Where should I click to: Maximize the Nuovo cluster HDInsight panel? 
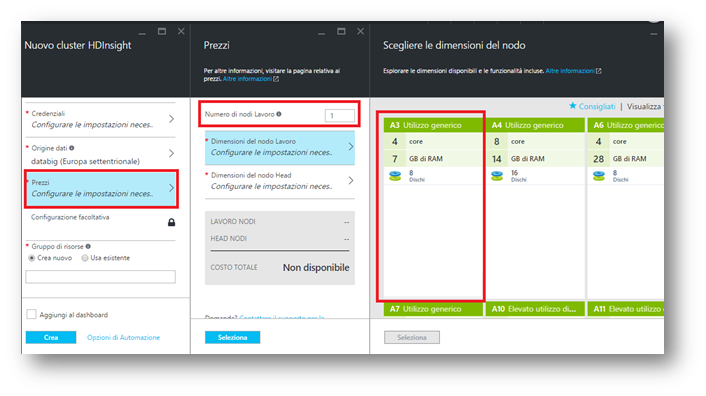[x=162, y=32]
